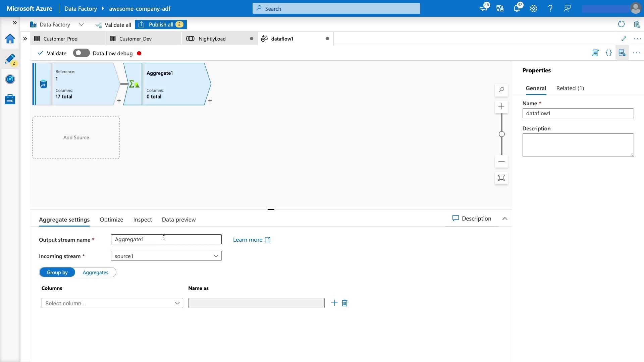The height and width of the screenshot is (362, 644).
Task: Open the Select column dropdown
Action: (x=112, y=303)
